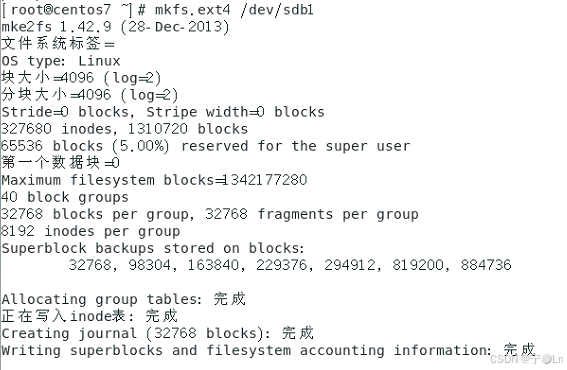Click the 块大小=4096 line
Image resolution: width=567 pixels, height=370 pixels.
pyautogui.click(x=81, y=78)
